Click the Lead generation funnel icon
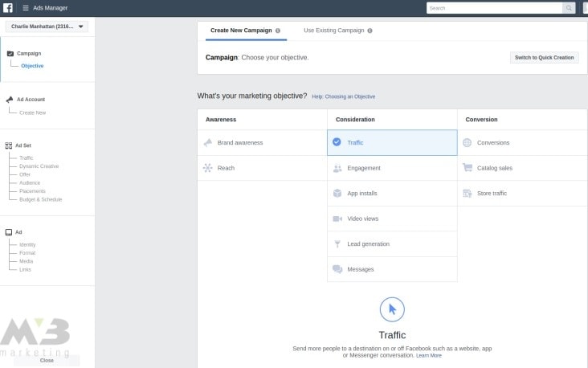The width and height of the screenshot is (588, 368). pos(337,243)
